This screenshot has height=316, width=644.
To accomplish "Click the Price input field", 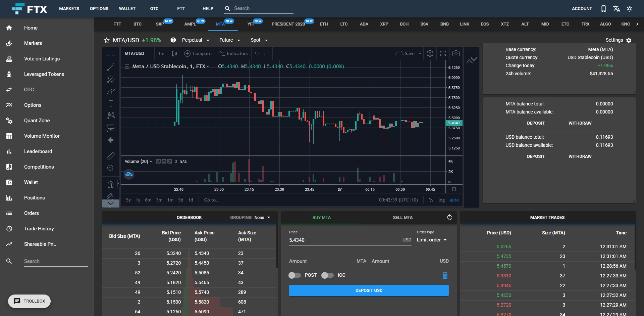I will tap(350, 240).
